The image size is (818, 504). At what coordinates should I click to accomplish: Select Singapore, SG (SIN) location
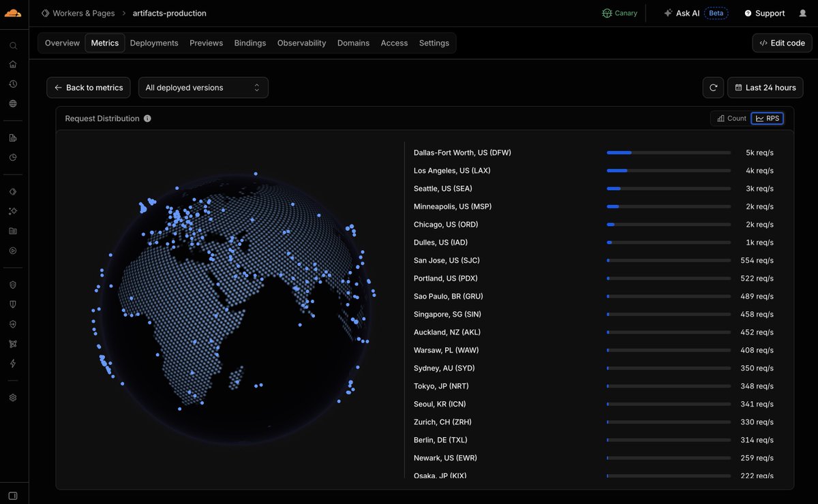[x=447, y=314]
